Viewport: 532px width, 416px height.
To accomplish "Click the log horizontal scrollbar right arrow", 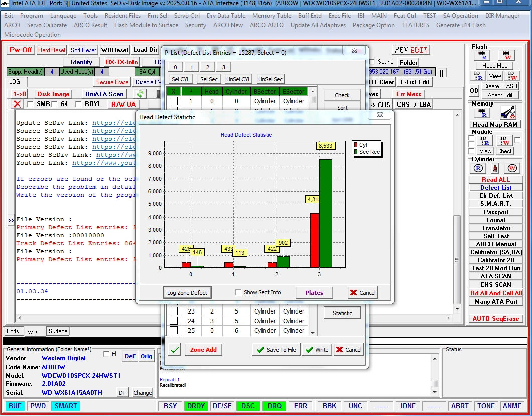I will pos(449,318).
